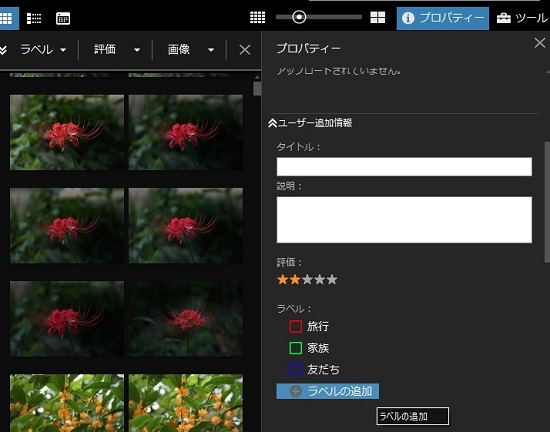Click the properties panel scrollbar handle

(547, 202)
